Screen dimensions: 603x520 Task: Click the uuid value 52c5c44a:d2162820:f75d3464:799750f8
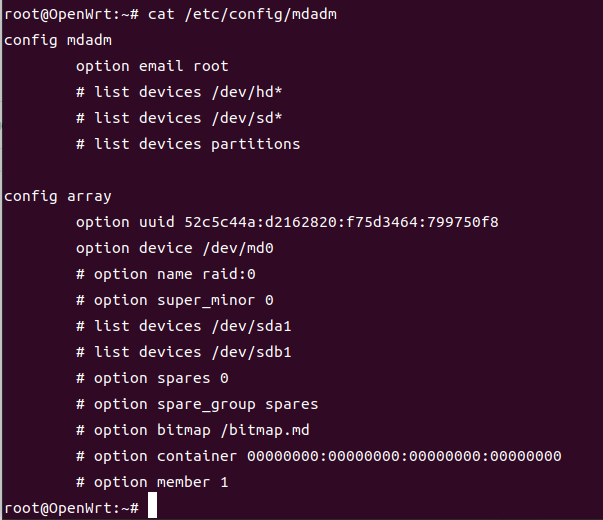[328, 222]
